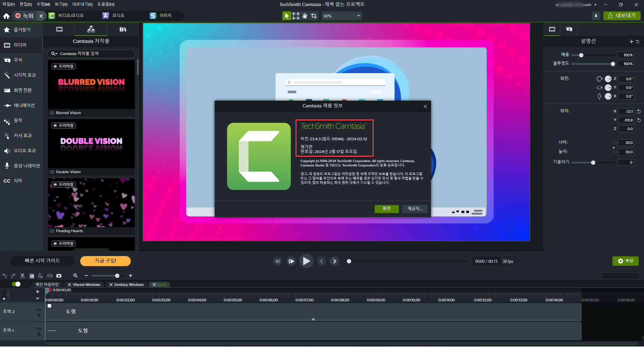Open the Camtasia assets cubes tab
The width and height of the screenshot is (644, 347).
pyautogui.click(x=91, y=30)
